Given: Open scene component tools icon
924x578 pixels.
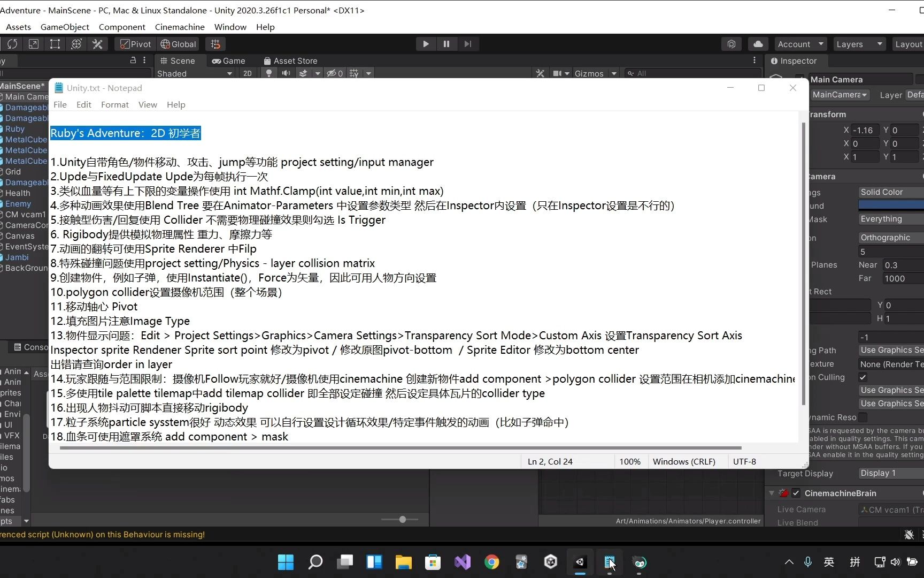Looking at the screenshot, I should [540, 73].
